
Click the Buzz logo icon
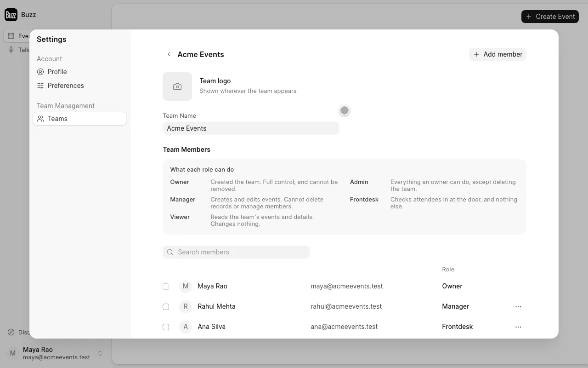coord(11,15)
